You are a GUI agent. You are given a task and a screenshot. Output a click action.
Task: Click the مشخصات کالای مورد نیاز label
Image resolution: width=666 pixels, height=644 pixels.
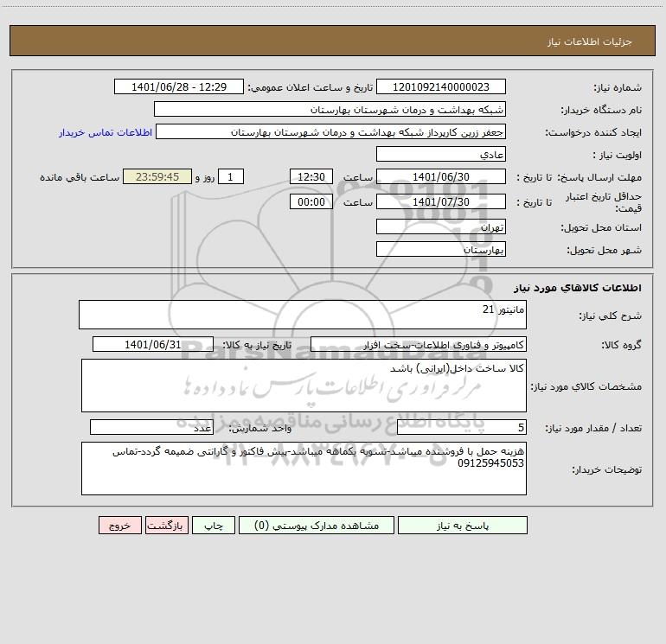click(586, 386)
